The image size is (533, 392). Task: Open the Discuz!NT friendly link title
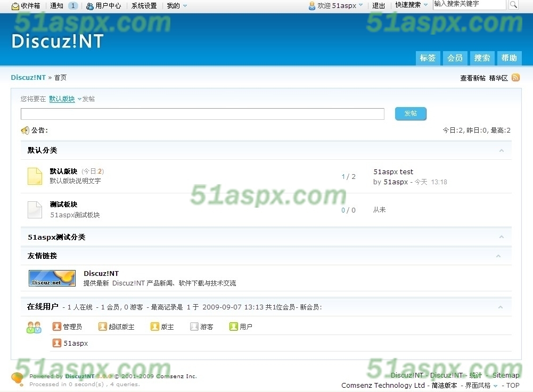(x=101, y=273)
